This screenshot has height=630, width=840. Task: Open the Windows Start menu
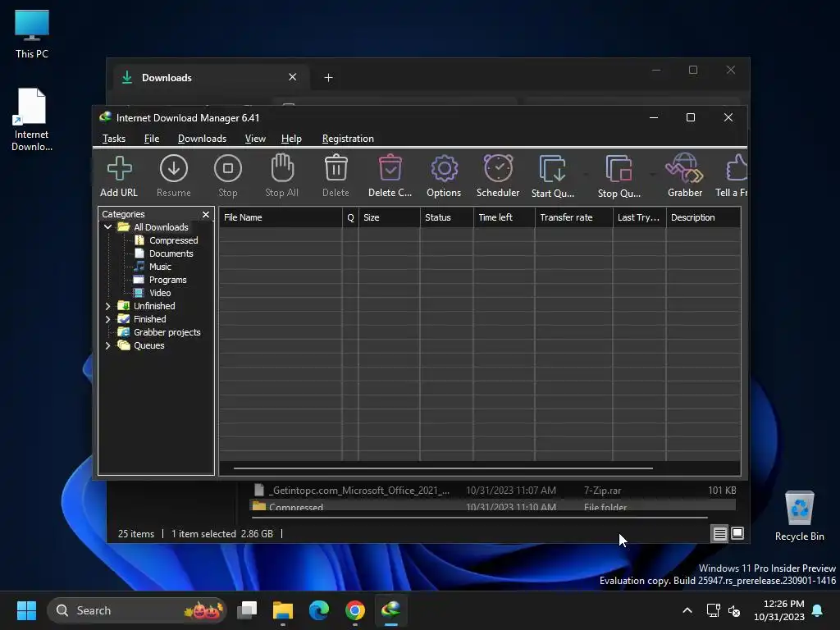26,610
